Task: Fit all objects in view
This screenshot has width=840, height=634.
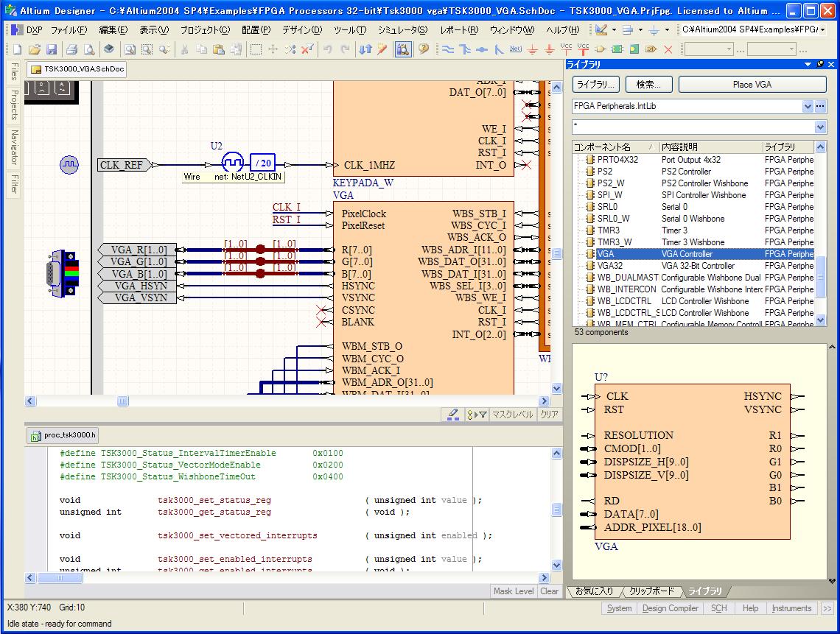Action: tap(130, 50)
